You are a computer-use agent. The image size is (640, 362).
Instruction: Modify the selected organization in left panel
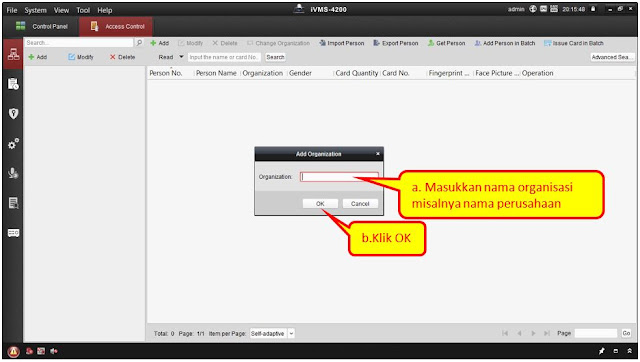point(81,57)
